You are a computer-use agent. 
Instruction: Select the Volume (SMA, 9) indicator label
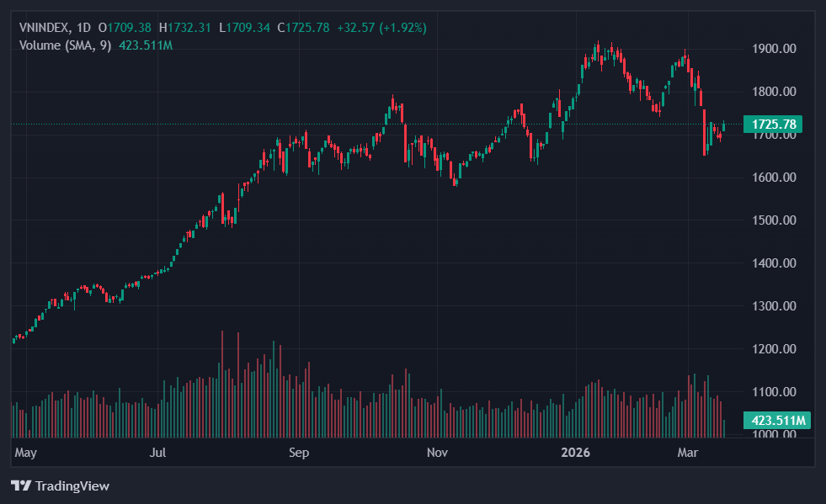66,45
